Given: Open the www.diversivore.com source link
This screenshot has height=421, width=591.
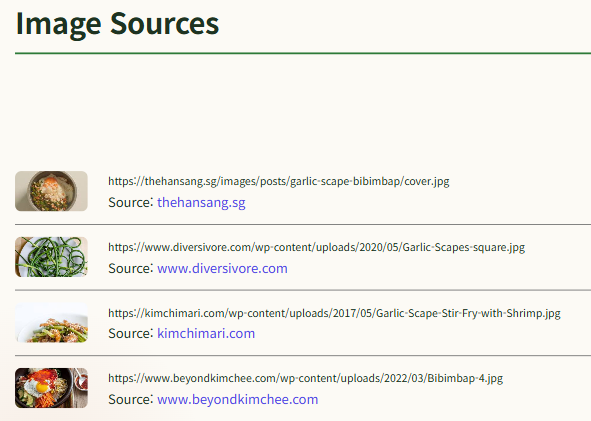Looking at the screenshot, I should [x=222, y=268].
